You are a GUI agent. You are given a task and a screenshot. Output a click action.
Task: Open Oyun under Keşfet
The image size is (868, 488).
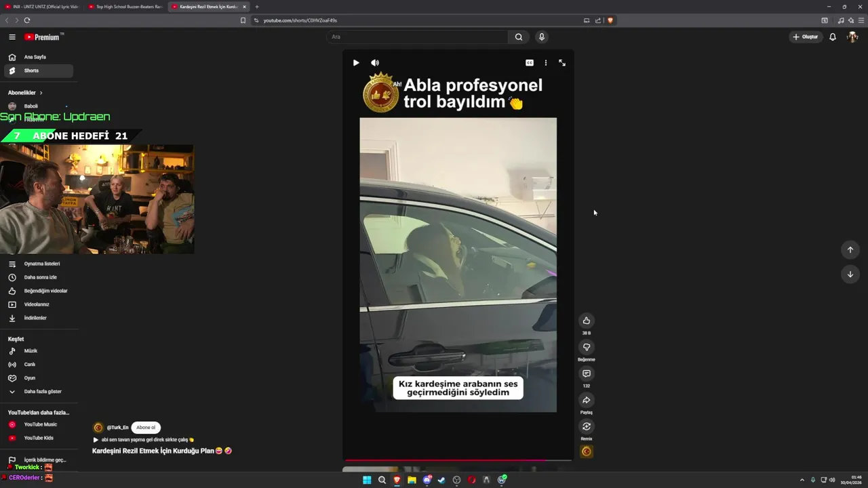point(39,378)
